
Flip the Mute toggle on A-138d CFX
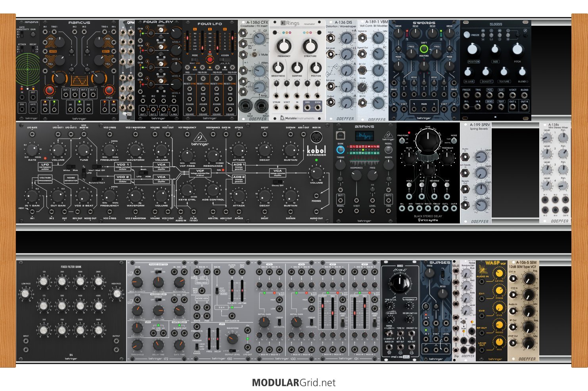(x=254, y=54)
